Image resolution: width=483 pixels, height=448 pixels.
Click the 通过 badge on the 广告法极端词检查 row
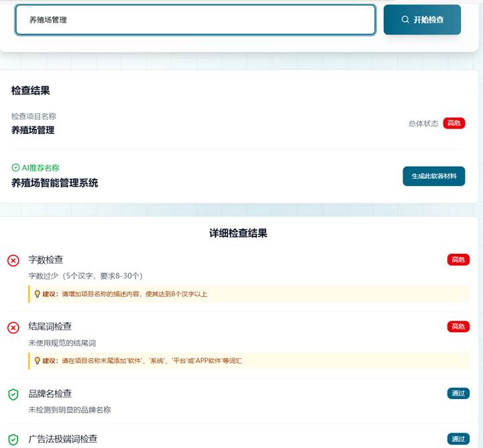click(458, 439)
